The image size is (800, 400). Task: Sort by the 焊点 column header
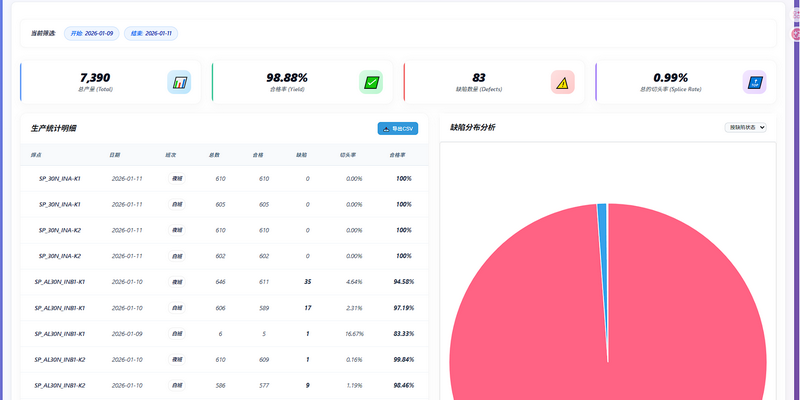click(x=36, y=155)
